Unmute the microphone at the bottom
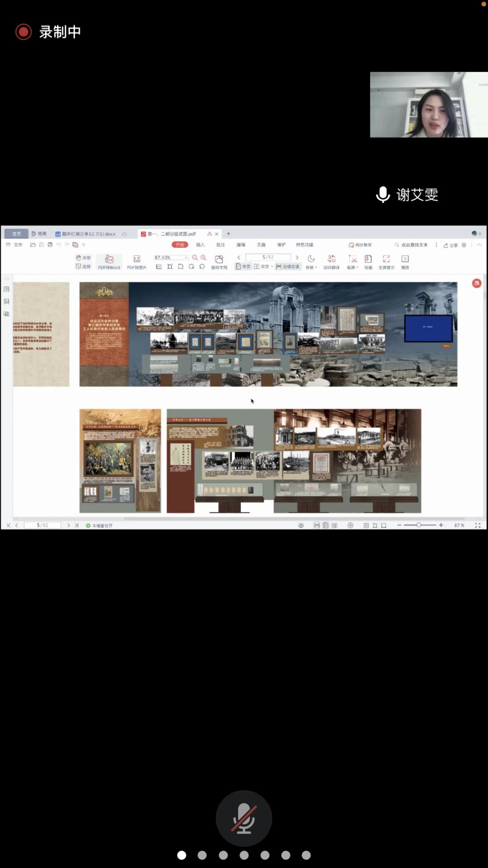488x868 pixels. point(244,818)
